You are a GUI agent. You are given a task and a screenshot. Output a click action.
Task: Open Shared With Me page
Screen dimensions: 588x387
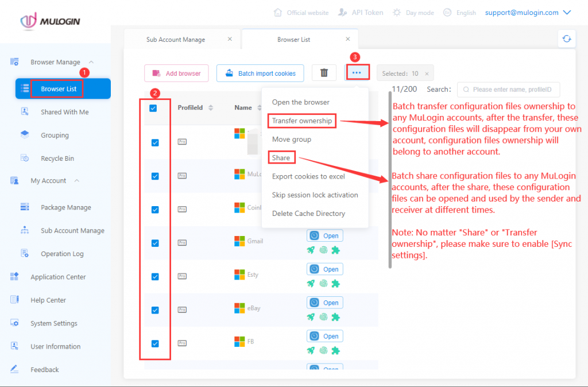(x=64, y=112)
